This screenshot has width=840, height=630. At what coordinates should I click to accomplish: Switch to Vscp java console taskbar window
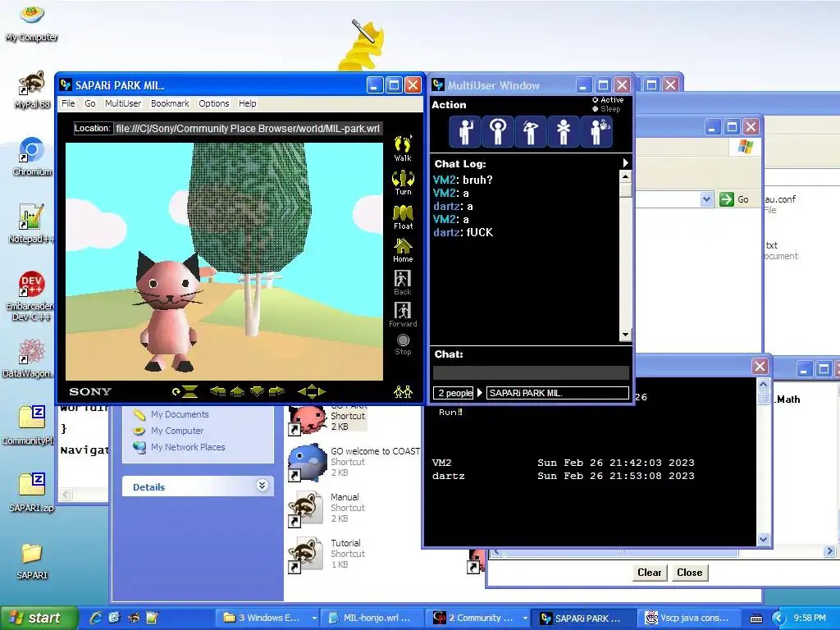690,619
